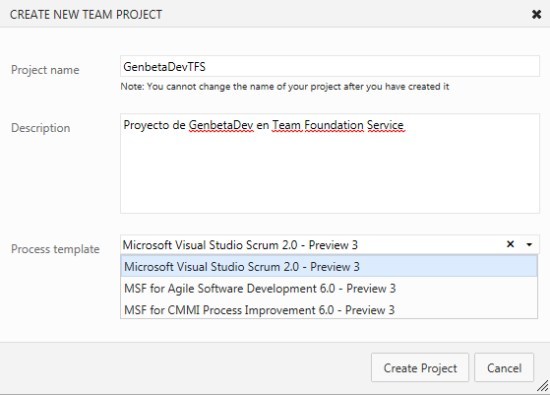Click the Description label
This screenshot has width=550, height=395.
click(41, 128)
